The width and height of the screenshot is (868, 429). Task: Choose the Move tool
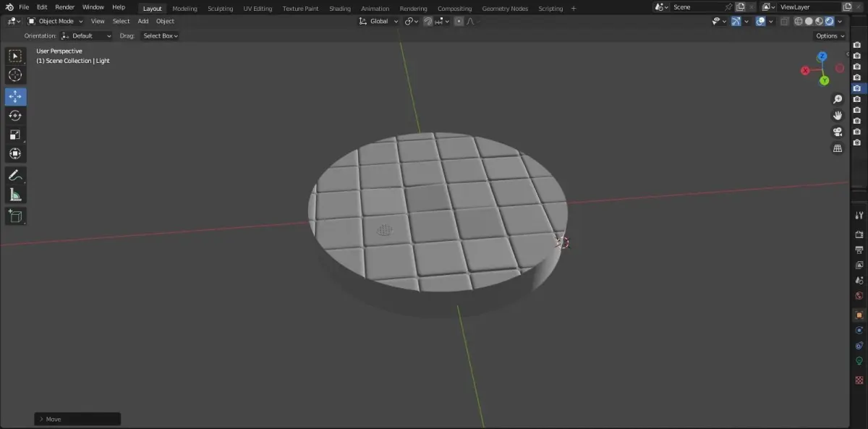pos(15,97)
